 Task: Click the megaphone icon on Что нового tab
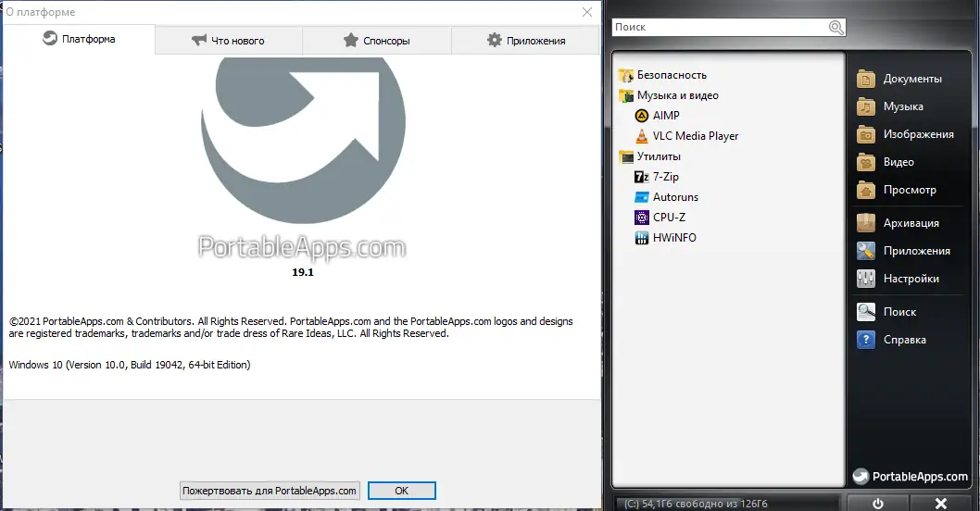point(199,40)
